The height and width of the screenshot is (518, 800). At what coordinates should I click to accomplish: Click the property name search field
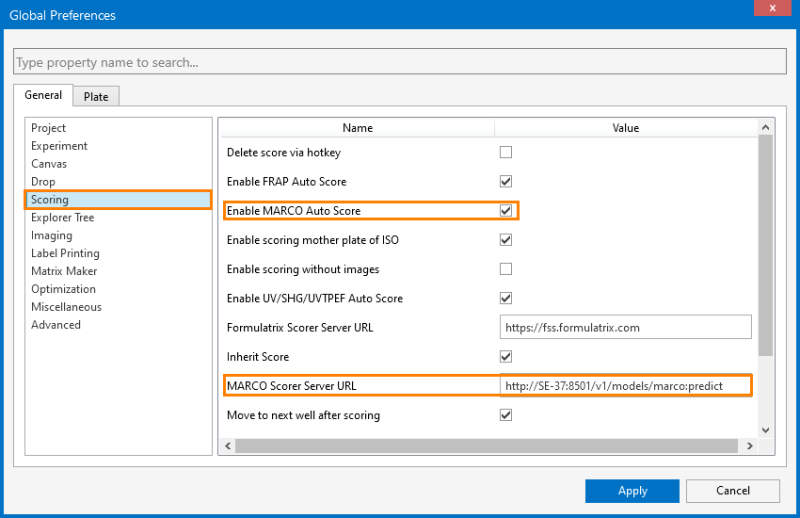pos(400,62)
